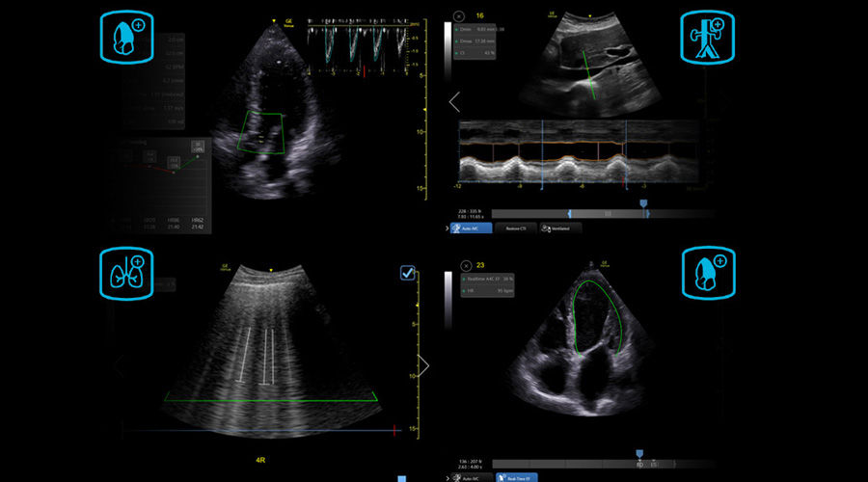Close the ejection fraction panel numbered 23
This screenshot has width=868, height=482.
pyautogui.click(x=467, y=265)
